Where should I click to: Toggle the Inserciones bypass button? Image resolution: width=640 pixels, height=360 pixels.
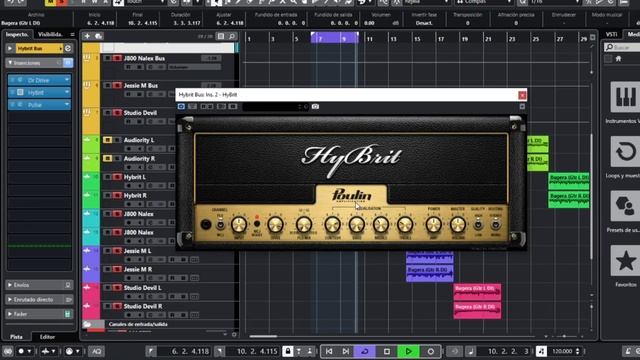click(x=68, y=63)
